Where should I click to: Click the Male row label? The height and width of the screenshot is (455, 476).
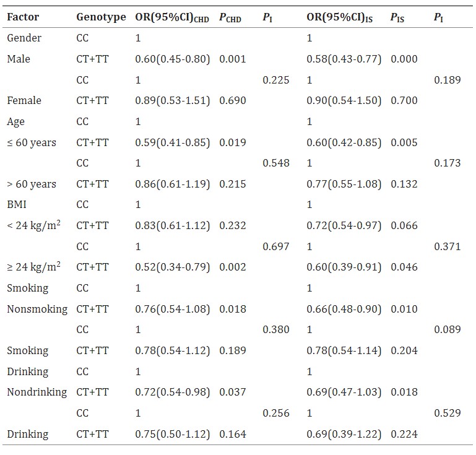[x=19, y=59]
